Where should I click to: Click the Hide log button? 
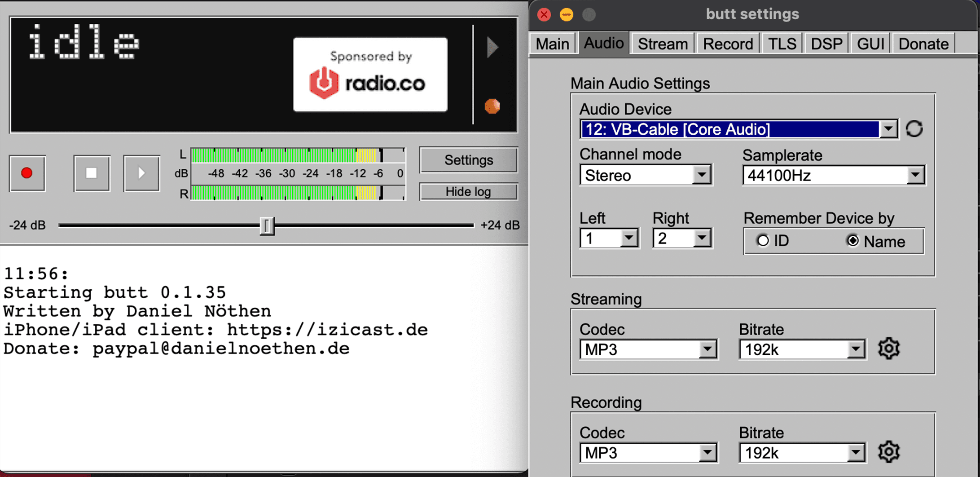tap(468, 191)
